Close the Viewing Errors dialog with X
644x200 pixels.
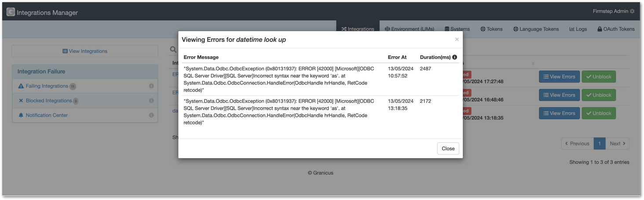(457, 40)
